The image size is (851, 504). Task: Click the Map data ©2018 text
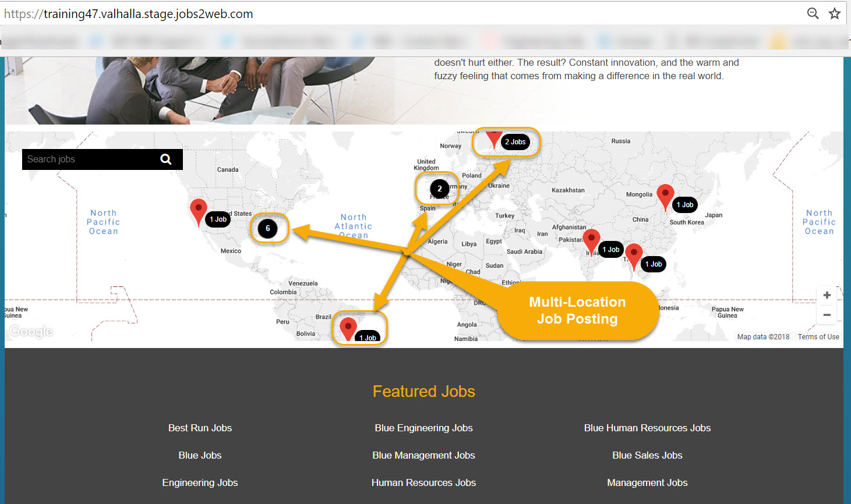tap(763, 337)
